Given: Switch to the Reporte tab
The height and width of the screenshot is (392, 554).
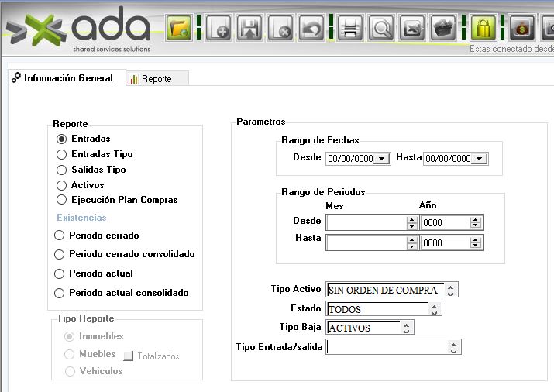Looking at the screenshot, I should (157, 79).
